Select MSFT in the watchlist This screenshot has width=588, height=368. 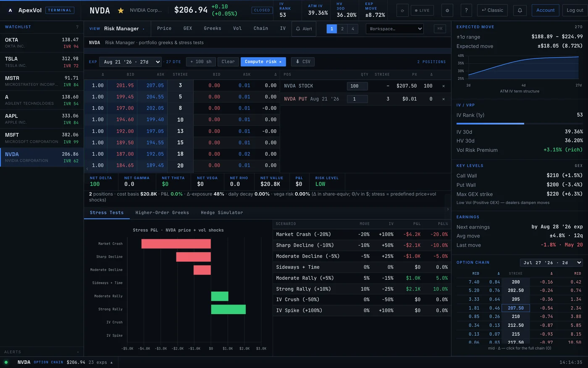(x=42, y=138)
